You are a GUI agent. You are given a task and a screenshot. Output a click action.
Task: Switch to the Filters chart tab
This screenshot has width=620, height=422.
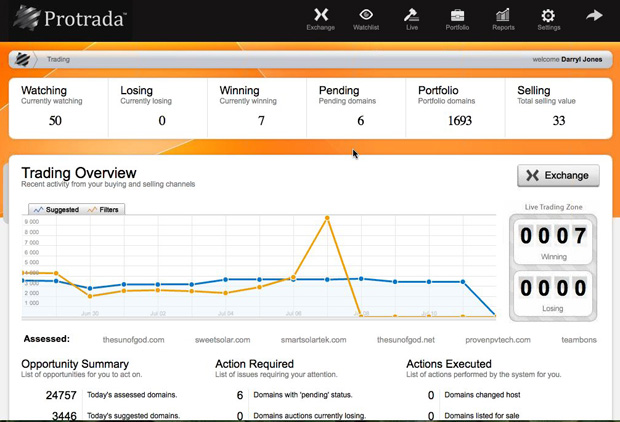pyautogui.click(x=103, y=210)
